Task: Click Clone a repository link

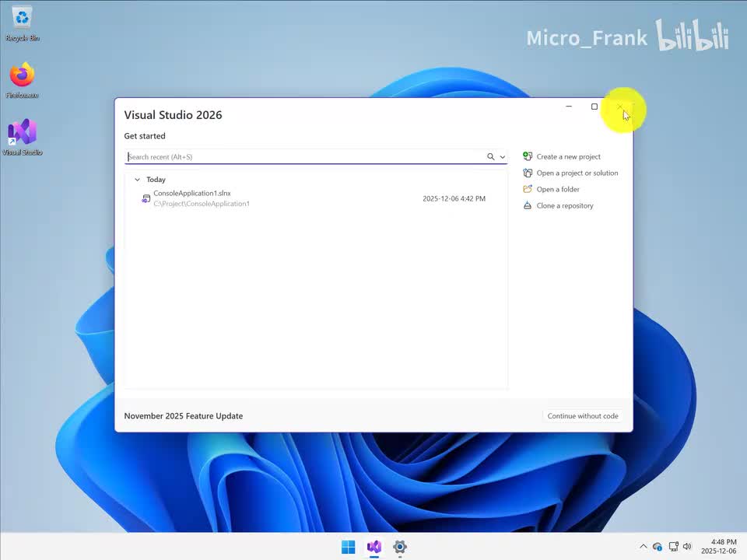Action: pos(565,205)
